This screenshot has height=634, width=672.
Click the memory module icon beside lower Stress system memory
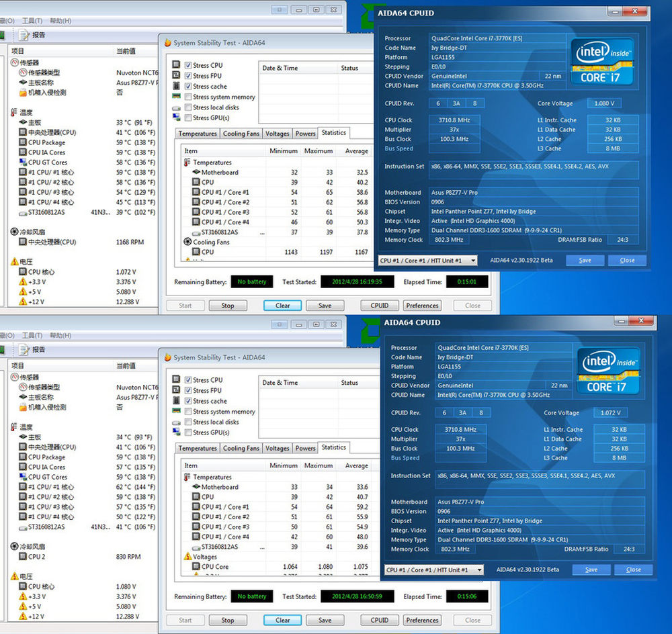[176, 411]
